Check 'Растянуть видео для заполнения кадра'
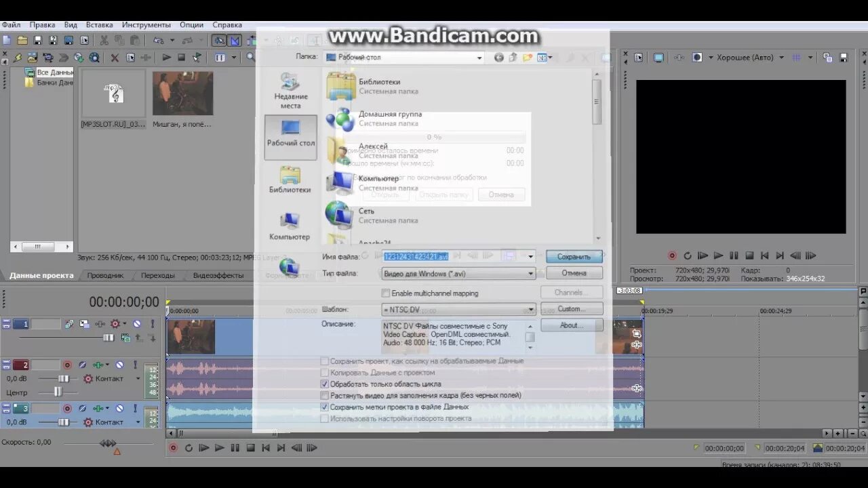Screen dimensions: 868x488 [325, 395]
